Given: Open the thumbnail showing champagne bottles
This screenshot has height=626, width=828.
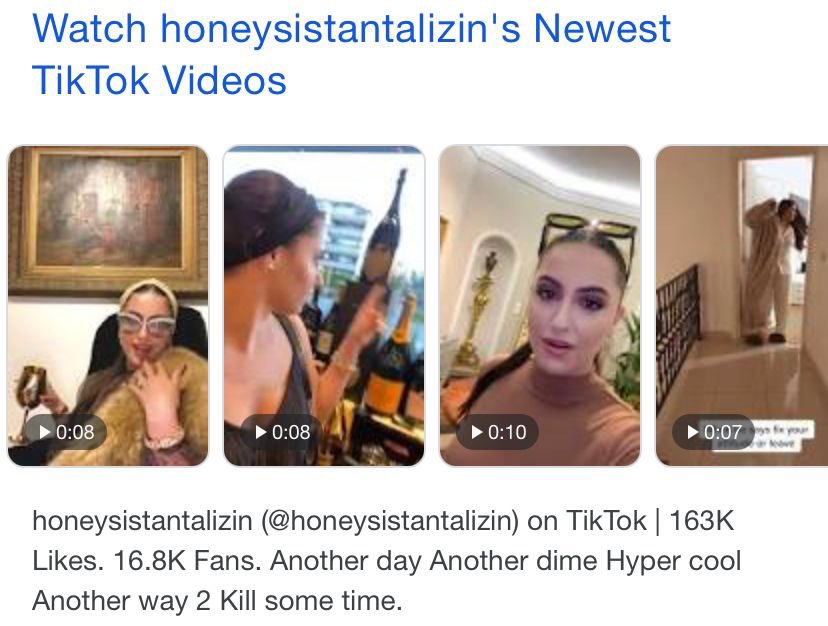Looking at the screenshot, I should click(x=324, y=306).
